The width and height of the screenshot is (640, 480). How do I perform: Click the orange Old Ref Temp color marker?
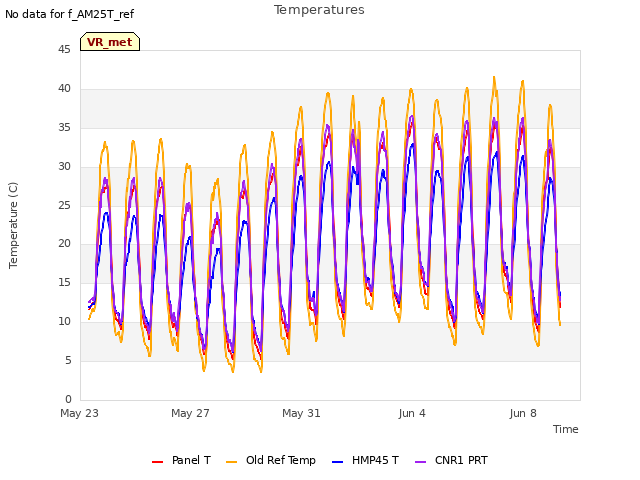click(x=231, y=462)
